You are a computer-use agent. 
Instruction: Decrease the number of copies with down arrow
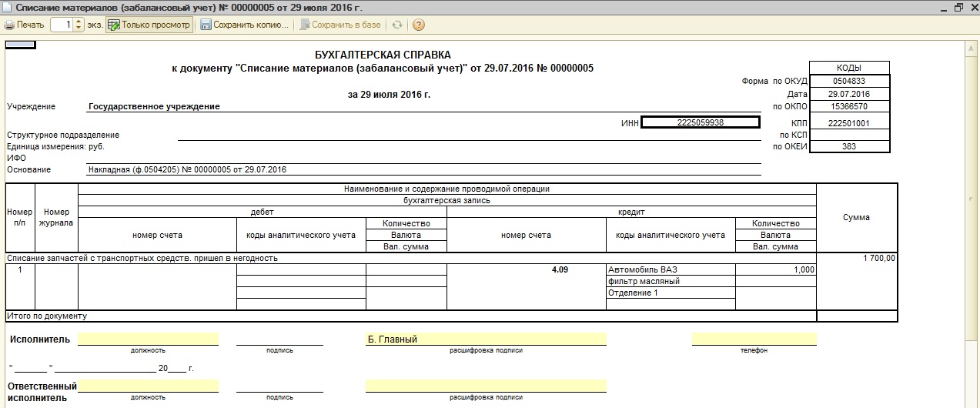coord(79,28)
